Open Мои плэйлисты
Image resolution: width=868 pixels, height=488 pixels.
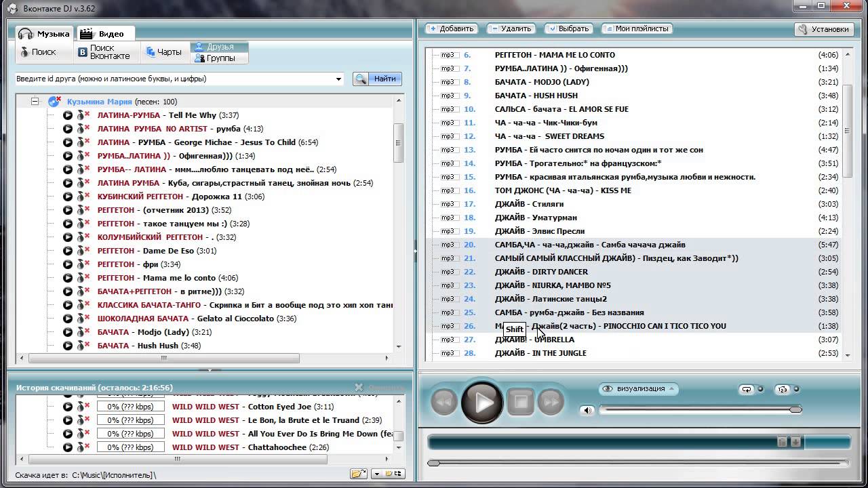tap(637, 28)
